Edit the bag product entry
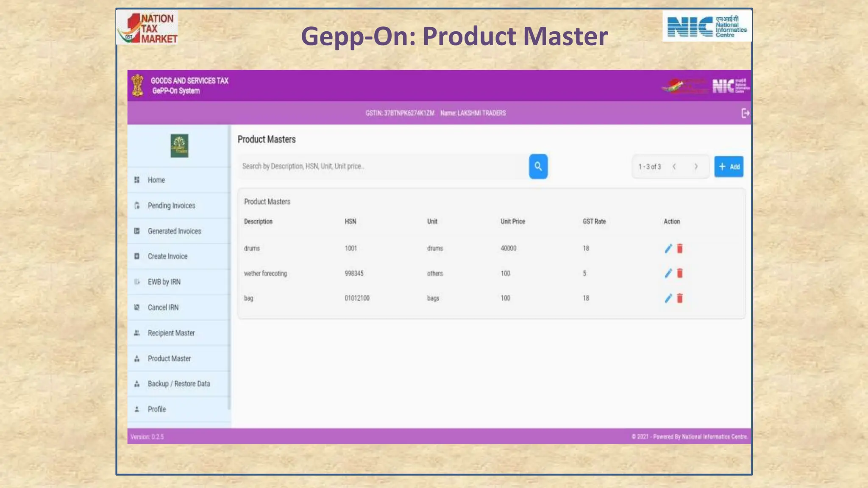 pos(668,298)
